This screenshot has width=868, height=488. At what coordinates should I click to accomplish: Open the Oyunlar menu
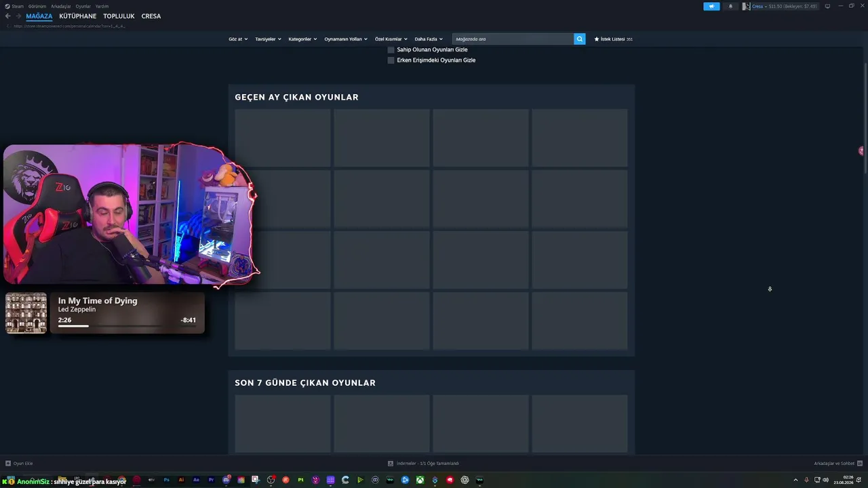tap(83, 6)
